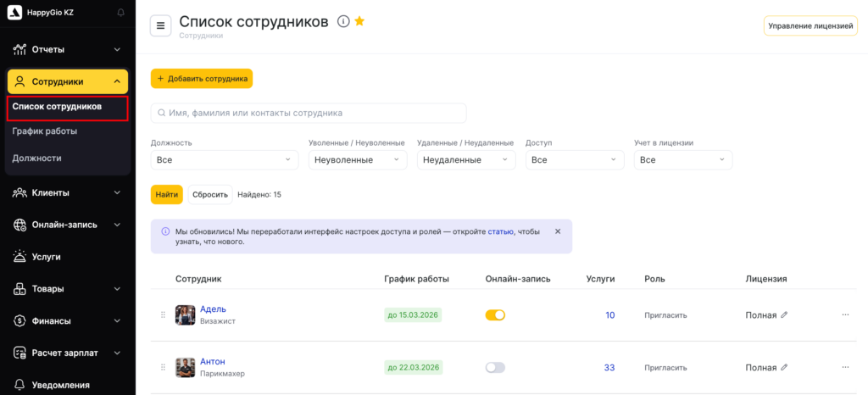Click the drag handle icon beside Адель
Image resolution: width=868 pixels, height=395 pixels.
tap(164, 315)
